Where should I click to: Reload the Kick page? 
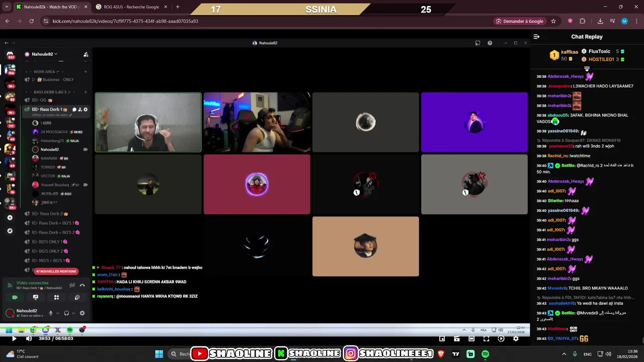[31, 21]
